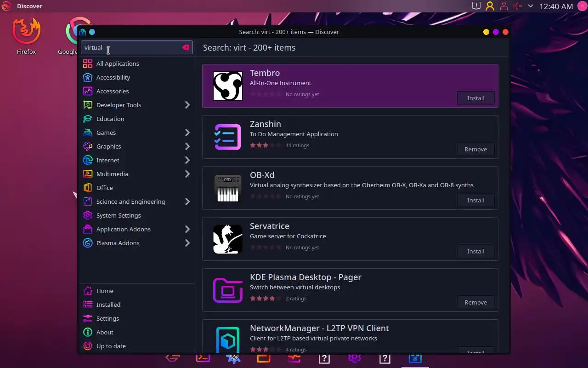The image size is (588, 368).
Task: Open NetworkManager L2TP VPN Client icon
Action: pos(228,339)
